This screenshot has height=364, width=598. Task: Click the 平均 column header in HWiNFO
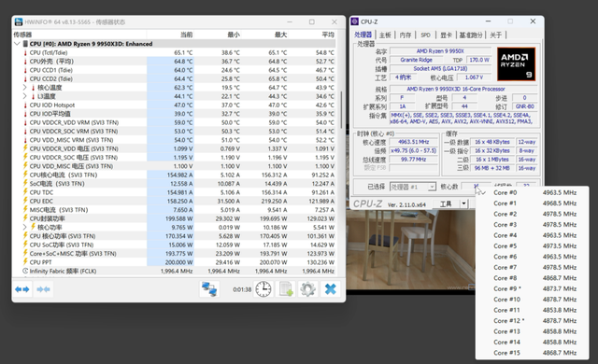pos(312,35)
